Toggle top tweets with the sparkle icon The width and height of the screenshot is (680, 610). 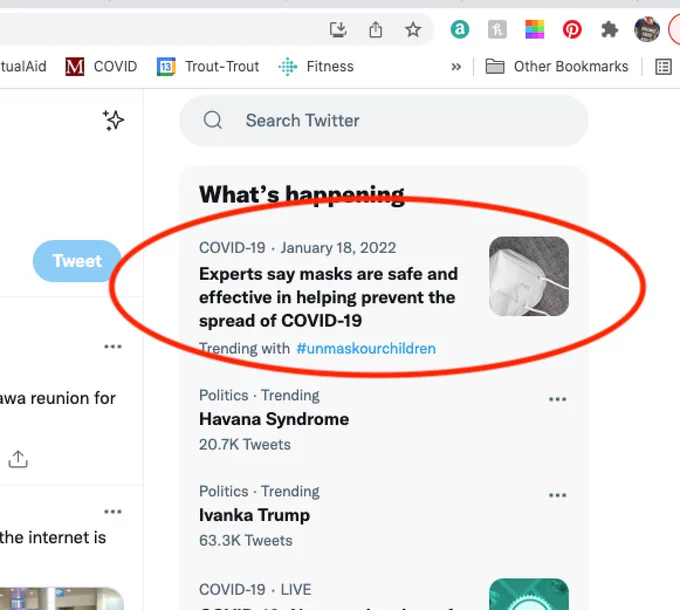[113, 120]
